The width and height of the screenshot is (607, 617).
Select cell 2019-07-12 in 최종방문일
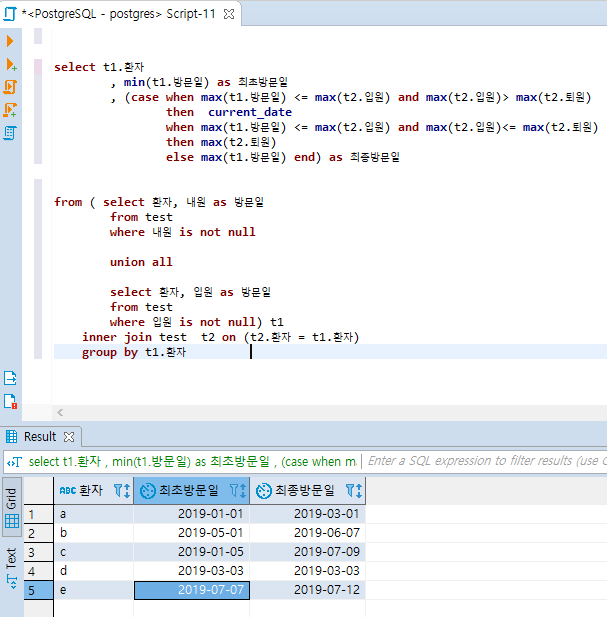(308, 590)
